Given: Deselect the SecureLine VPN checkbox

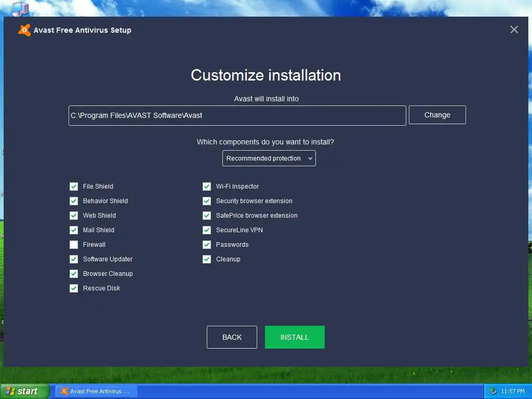Looking at the screenshot, I should (x=207, y=230).
